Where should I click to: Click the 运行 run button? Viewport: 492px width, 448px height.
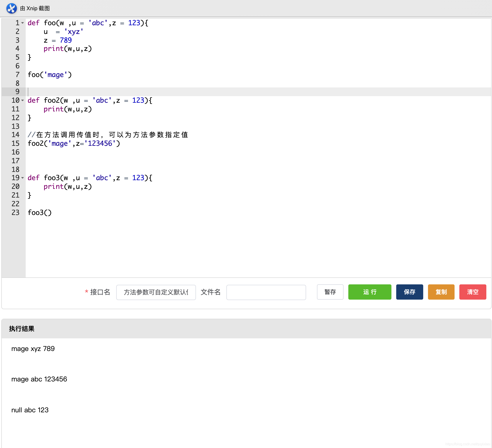click(x=369, y=292)
